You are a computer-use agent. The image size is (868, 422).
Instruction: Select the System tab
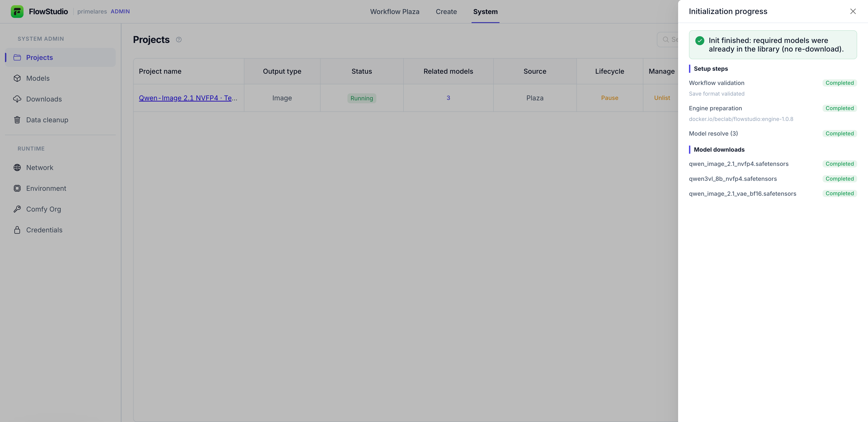pos(485,12)
